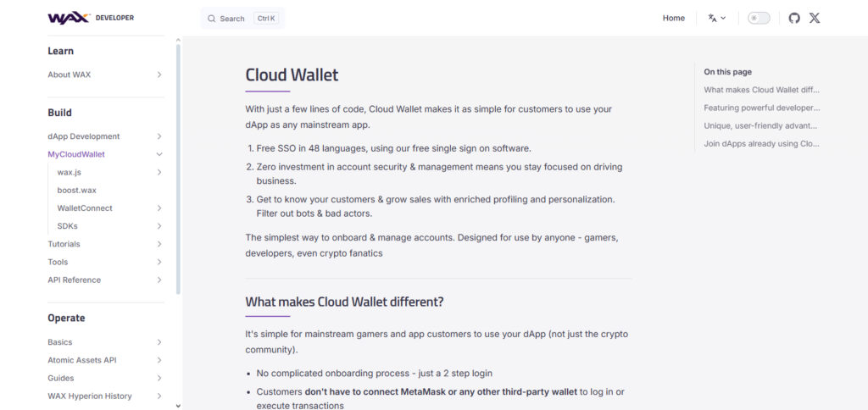Expand the dApp Development chevron

pos(159,136)
